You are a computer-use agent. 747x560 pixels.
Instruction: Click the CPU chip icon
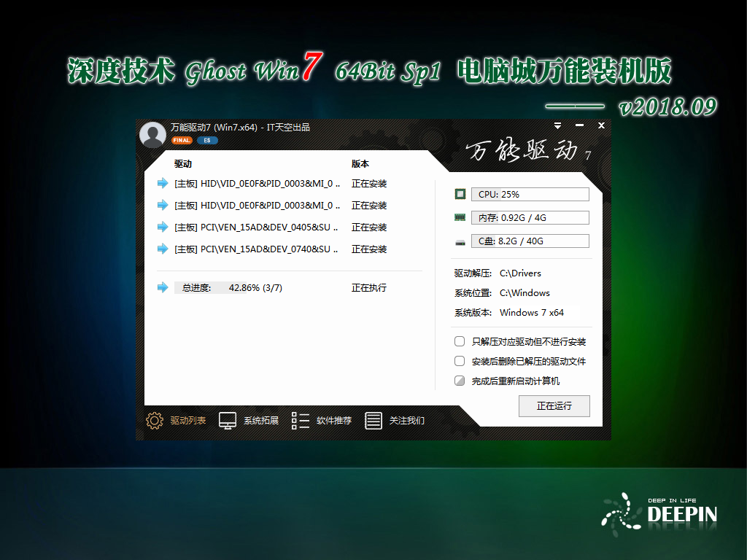click(x=460, y=194)
